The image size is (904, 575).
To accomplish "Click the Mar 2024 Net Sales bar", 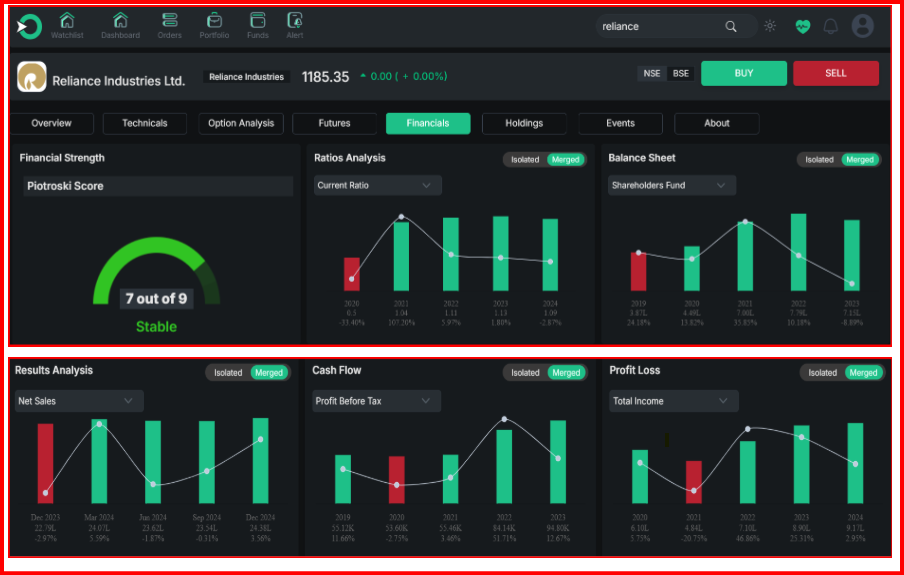I will [99, 462].
